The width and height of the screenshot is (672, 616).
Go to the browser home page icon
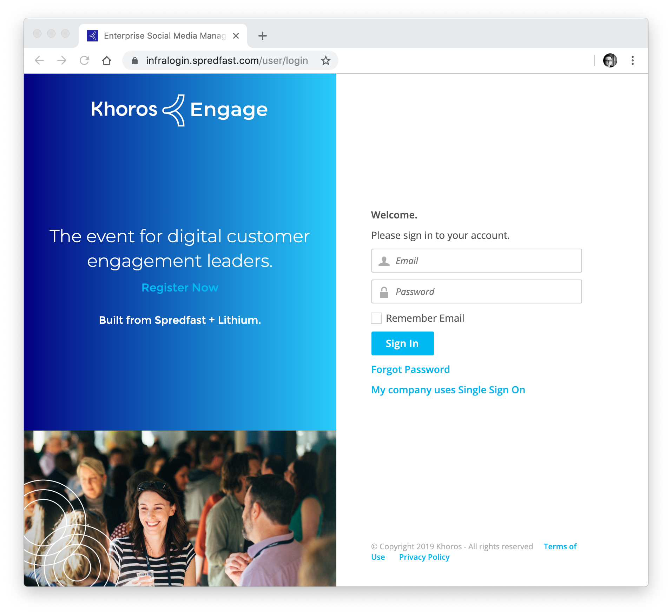pyautogui.click(x=107, y=60)
